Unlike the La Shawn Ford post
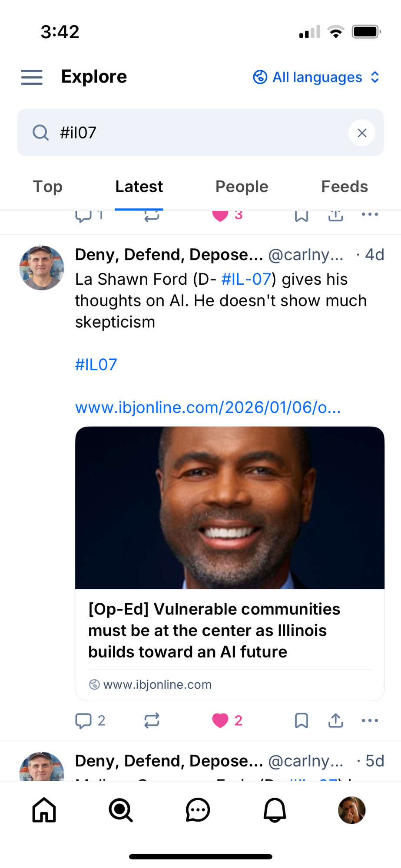This screenshot has width=401, height=868. tap(220, 720)
